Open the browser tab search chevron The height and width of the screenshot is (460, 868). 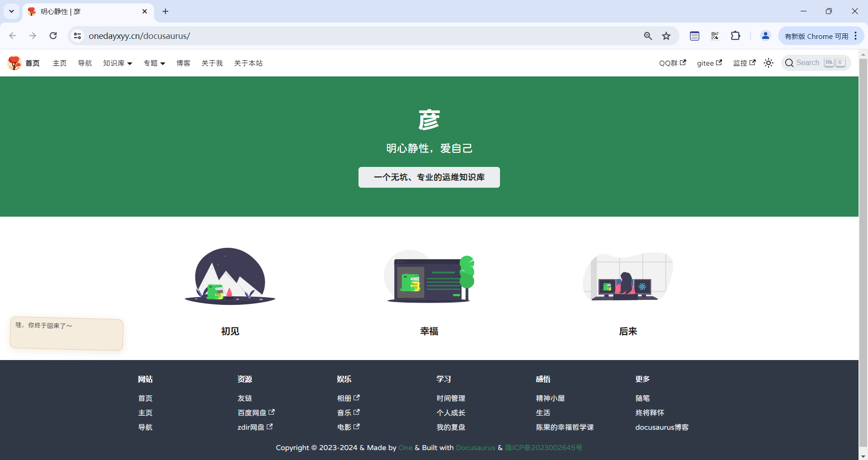tap(11, 11)
